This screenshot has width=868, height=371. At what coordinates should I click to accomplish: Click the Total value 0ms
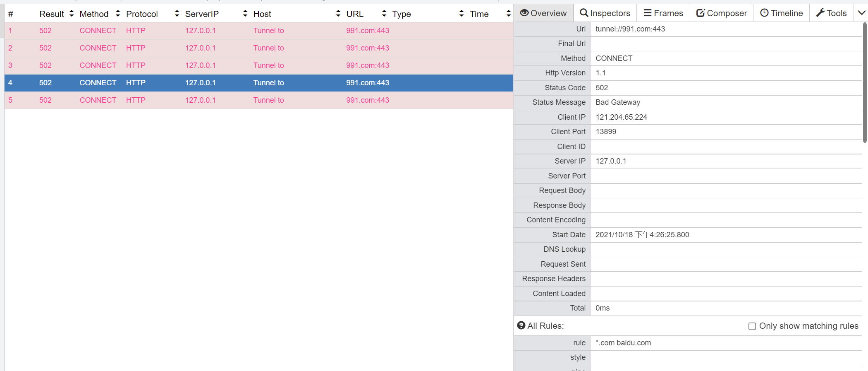pyautogui.click(x=603, y=308)
